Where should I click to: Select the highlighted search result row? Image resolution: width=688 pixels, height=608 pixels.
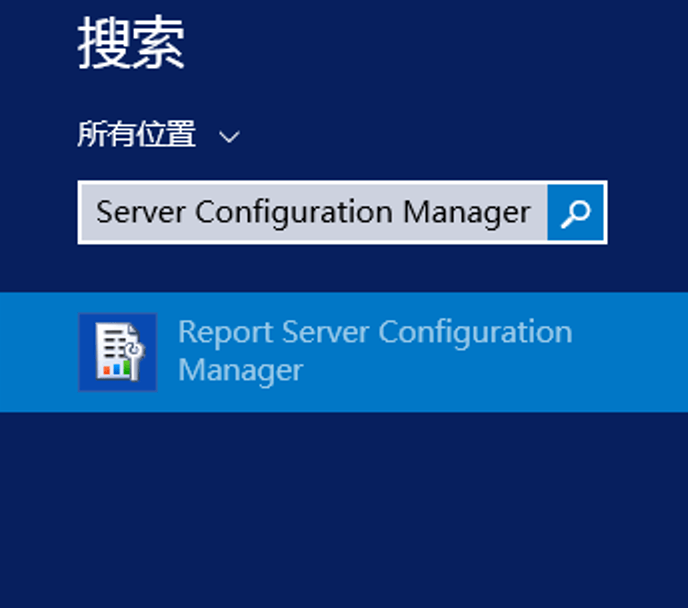click(344, 352)
